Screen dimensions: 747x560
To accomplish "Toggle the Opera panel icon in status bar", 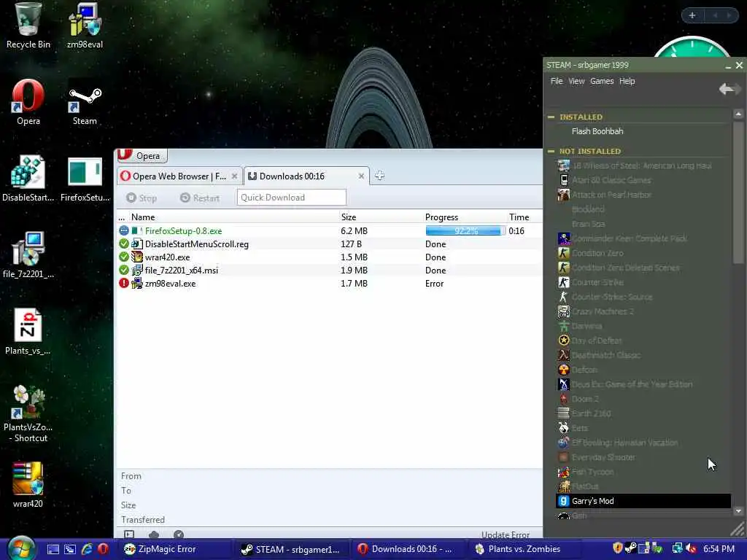I will pyautogui.click(x=129, y=534).
